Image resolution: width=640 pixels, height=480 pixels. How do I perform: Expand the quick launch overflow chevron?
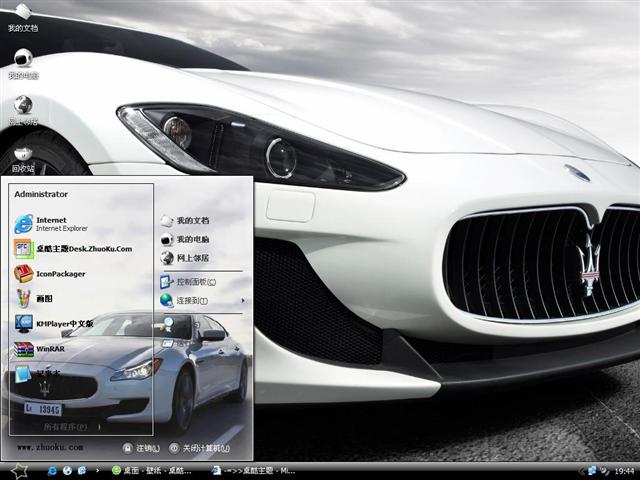(x=99, y=470)
